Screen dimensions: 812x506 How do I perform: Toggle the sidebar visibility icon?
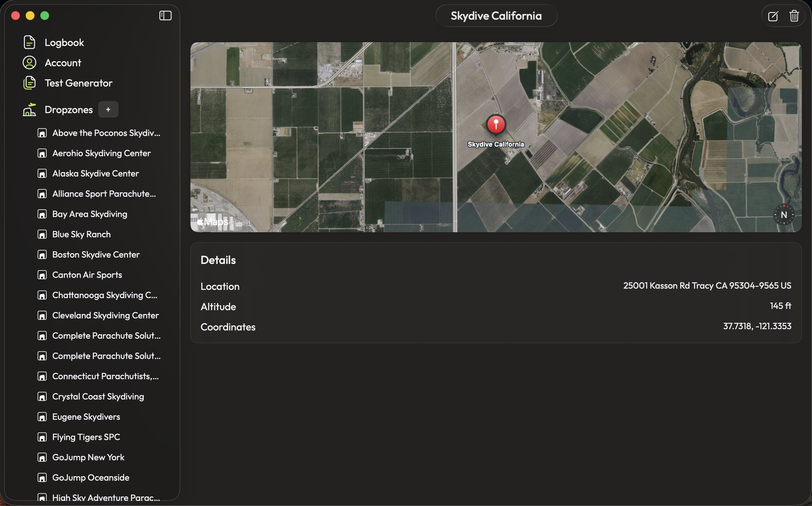tap(165, 16)
